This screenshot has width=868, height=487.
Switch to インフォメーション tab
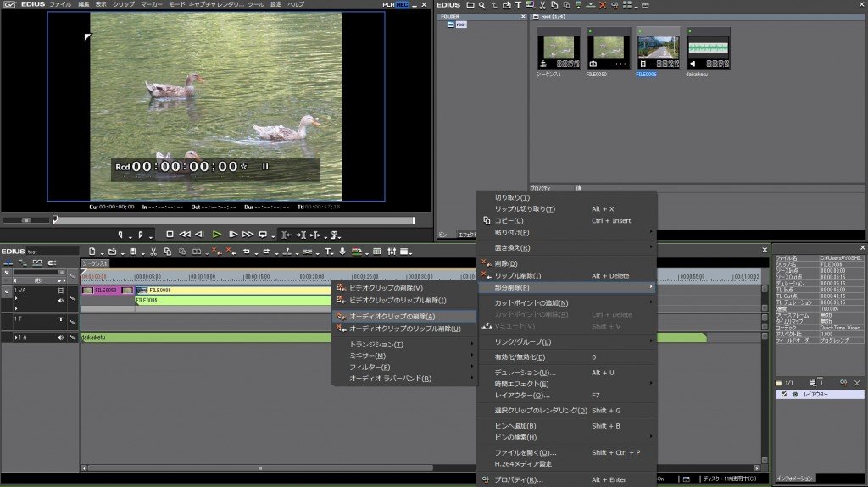(x=794, y=479)
